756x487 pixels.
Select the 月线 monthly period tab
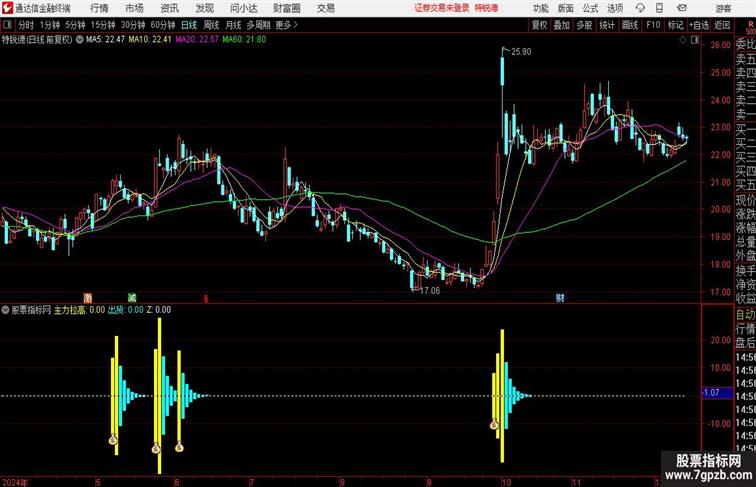[233, 25]
